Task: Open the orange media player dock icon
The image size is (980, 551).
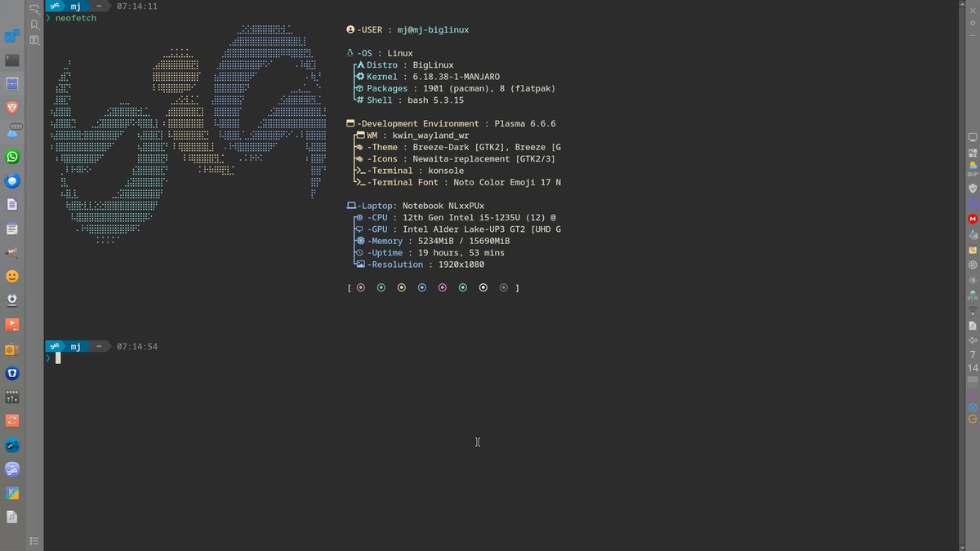Action: coord(12,325)
